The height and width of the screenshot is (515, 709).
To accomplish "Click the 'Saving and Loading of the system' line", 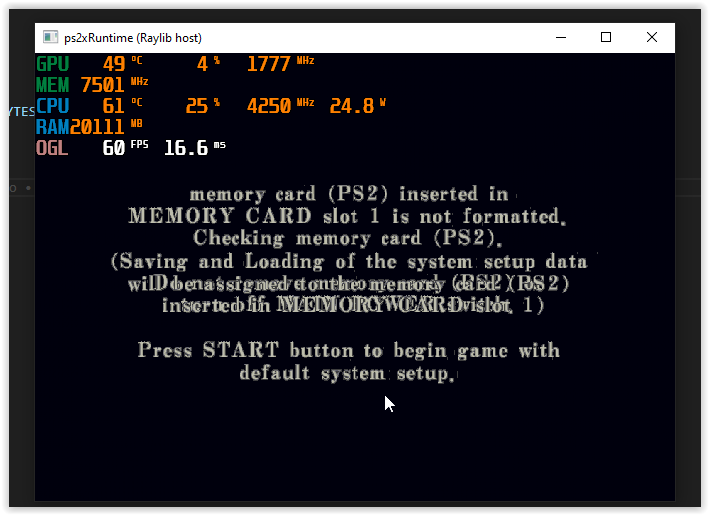I will pyautogui.click(x=349, y=261).
